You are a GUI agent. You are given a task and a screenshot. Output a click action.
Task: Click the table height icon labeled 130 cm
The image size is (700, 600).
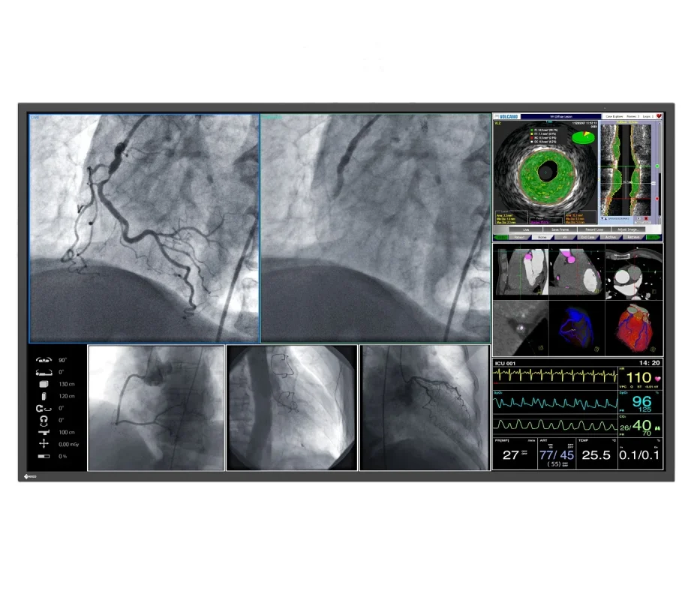44,383
